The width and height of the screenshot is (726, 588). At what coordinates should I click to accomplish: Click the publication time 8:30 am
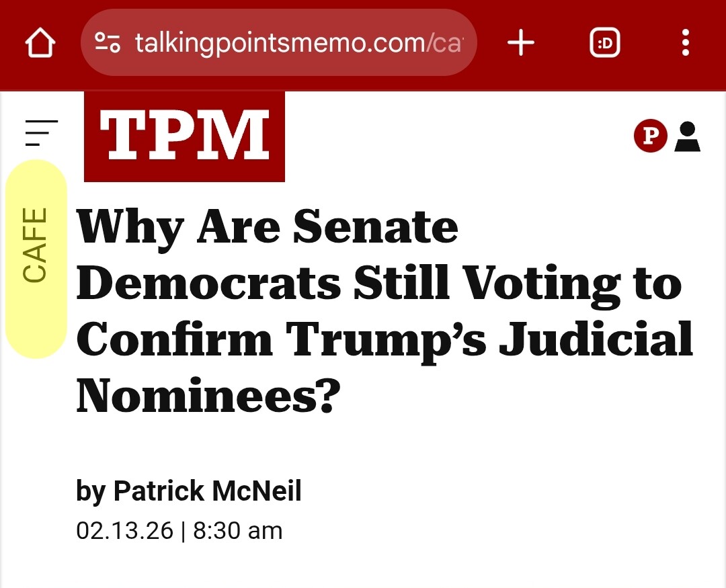coord(238,530)
